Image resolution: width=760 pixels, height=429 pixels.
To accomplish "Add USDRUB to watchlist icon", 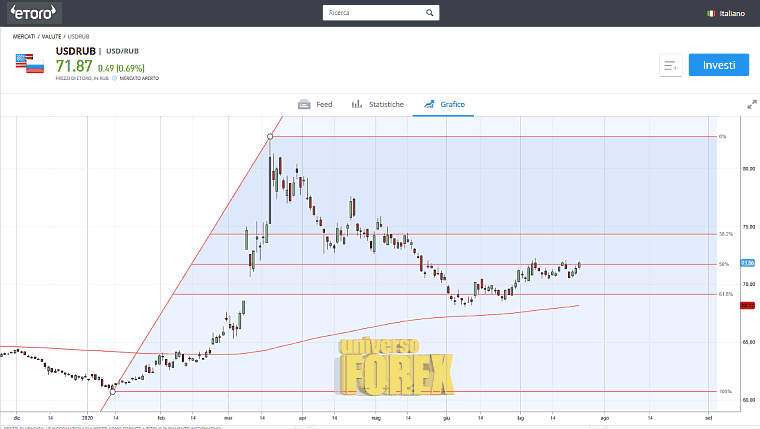I will (x=670, y=66).
